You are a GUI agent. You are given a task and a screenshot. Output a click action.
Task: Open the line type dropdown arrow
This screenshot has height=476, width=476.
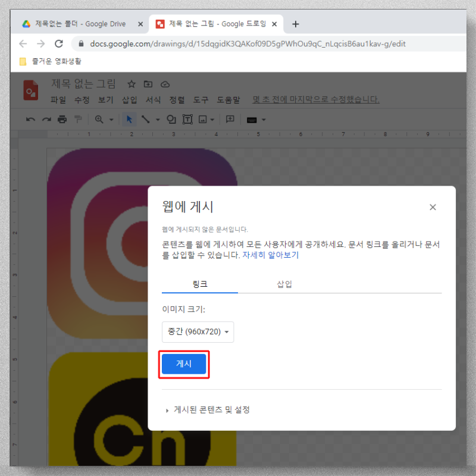click(158, 120)
